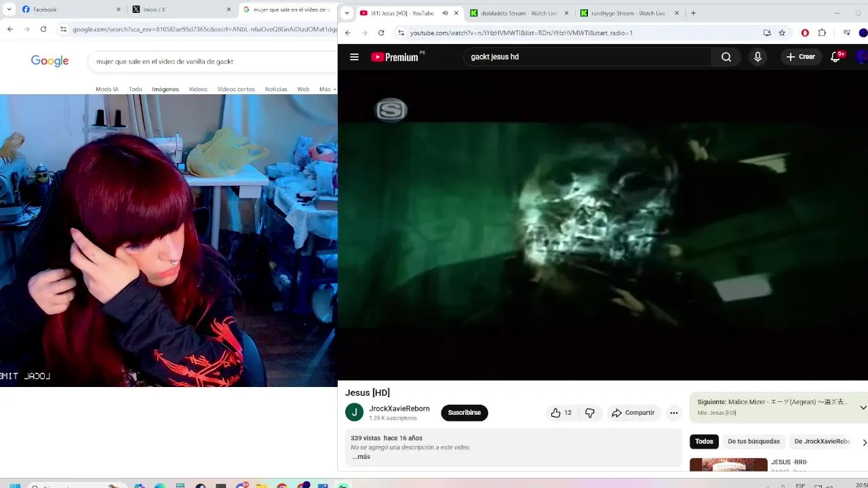Screen dimensions: 868x488
Task: Open Videos results in Google
Action: point(198,89)
